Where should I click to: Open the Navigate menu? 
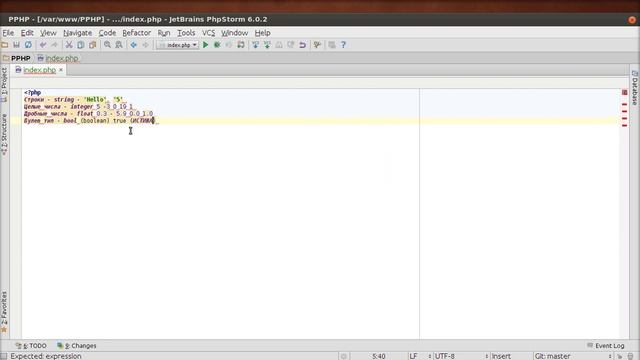[x=77, y=33]
